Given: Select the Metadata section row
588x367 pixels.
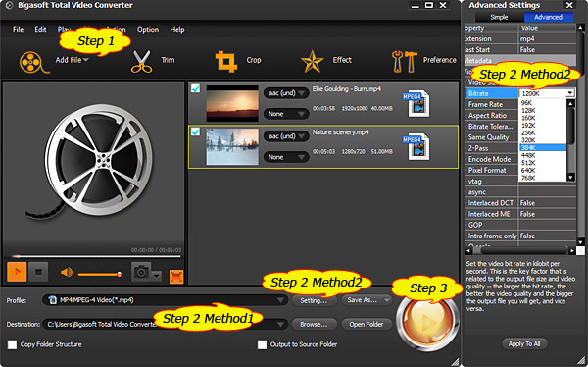Looking at the screenshot, I should point(519,60).
